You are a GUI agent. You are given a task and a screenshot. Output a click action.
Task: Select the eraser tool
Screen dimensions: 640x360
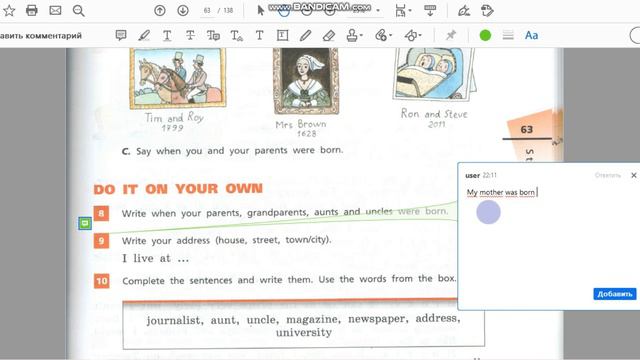click(x=329, y=36)
